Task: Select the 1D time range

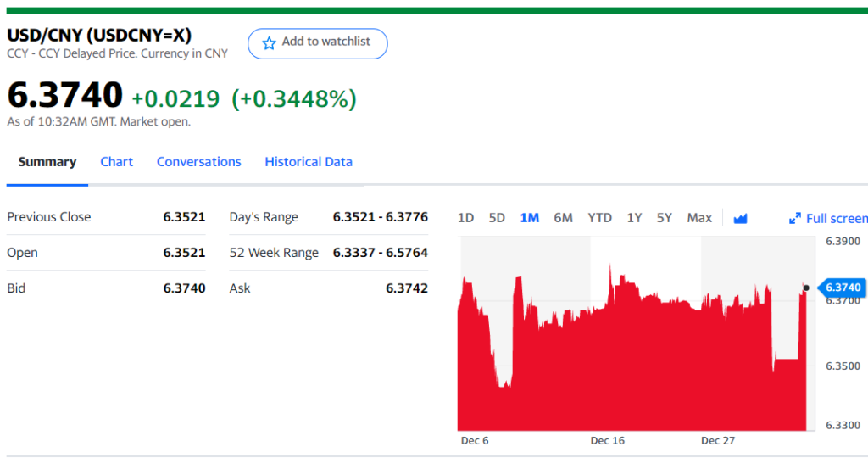Action: 465,218
